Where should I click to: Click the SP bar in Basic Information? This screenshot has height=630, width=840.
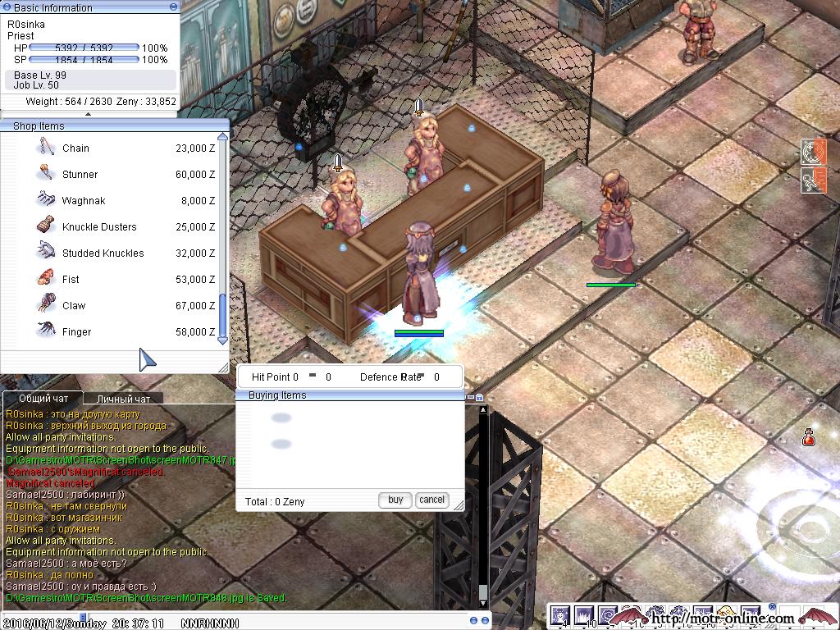point(84,59)
